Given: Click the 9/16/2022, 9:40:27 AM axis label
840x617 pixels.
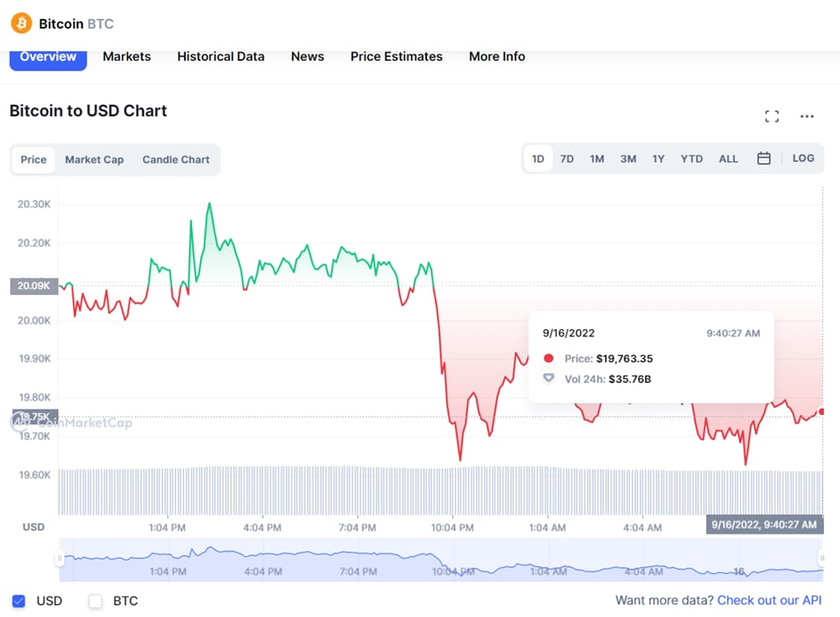Looking at the screenshot, I should click(x=764, y=524).
